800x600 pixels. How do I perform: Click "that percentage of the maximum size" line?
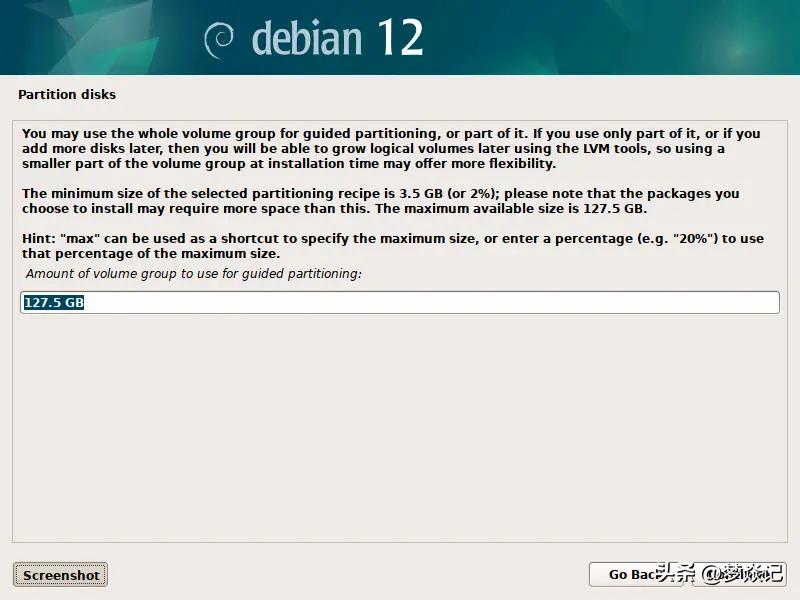(151, 254)
